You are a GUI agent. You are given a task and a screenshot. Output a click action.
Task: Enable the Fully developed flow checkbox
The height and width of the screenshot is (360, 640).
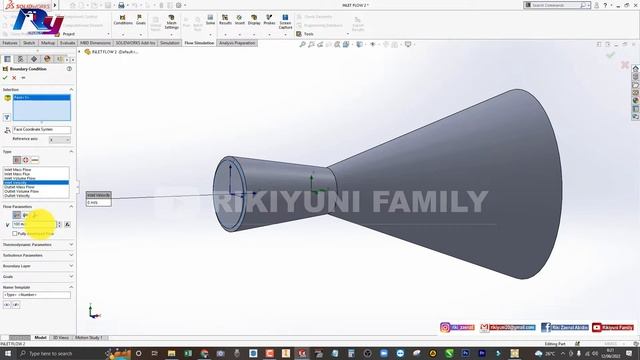point(15,233)
